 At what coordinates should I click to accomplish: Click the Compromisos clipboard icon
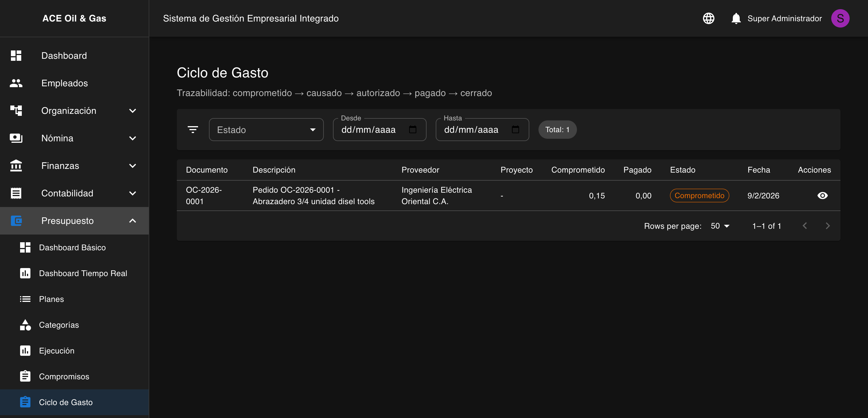click(x=25, y=376)
